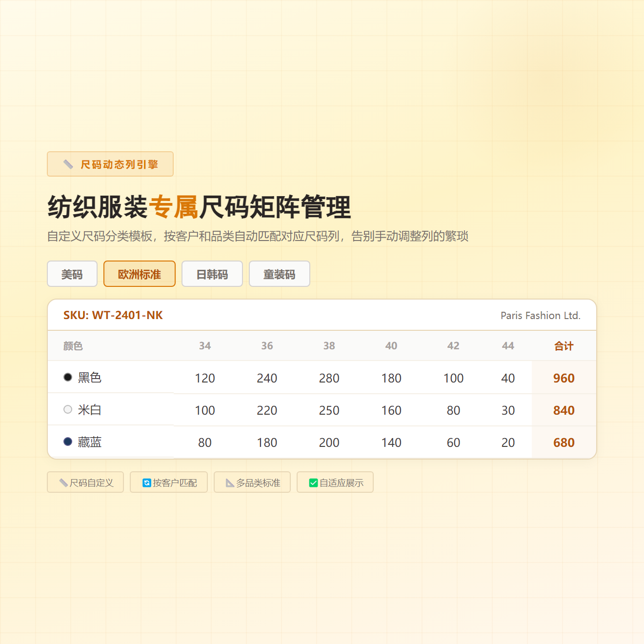This screenshot has width=644, height=644.
Task: Click the ruler icon in 尺码动态列引擎 badge
Action: [x=68, y=164]
